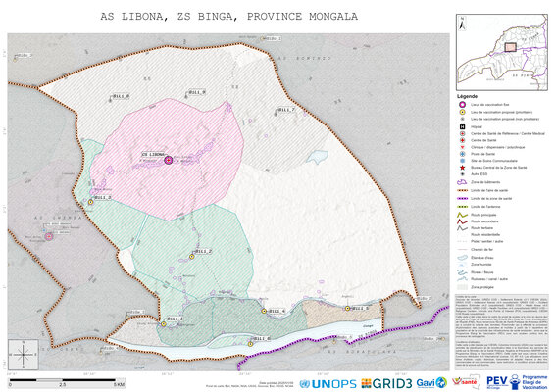555x392 pixels.
Task: Click the Bili_5 label box
Action: click(360, 309)
